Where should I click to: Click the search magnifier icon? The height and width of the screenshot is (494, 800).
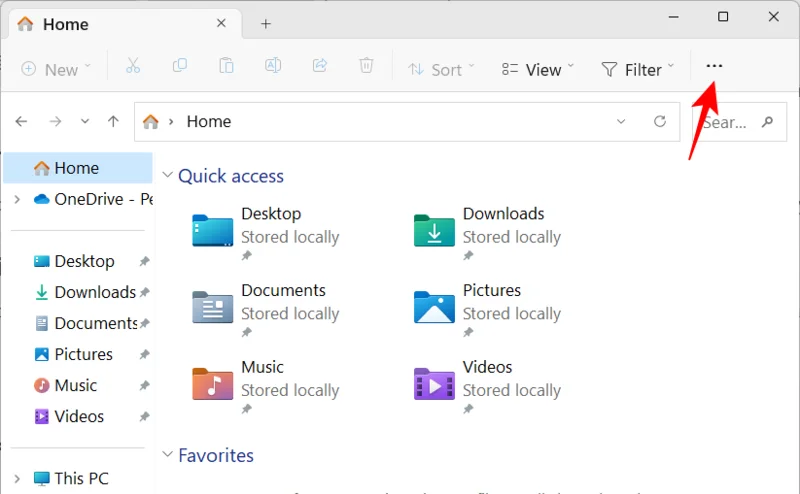767,122
